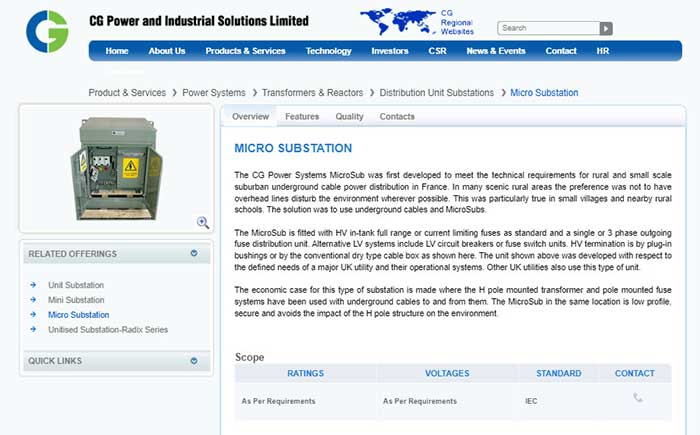Click the CONTACT column header
The height and width of the screenshot is (435, 700).
click(x=634, y=373)
